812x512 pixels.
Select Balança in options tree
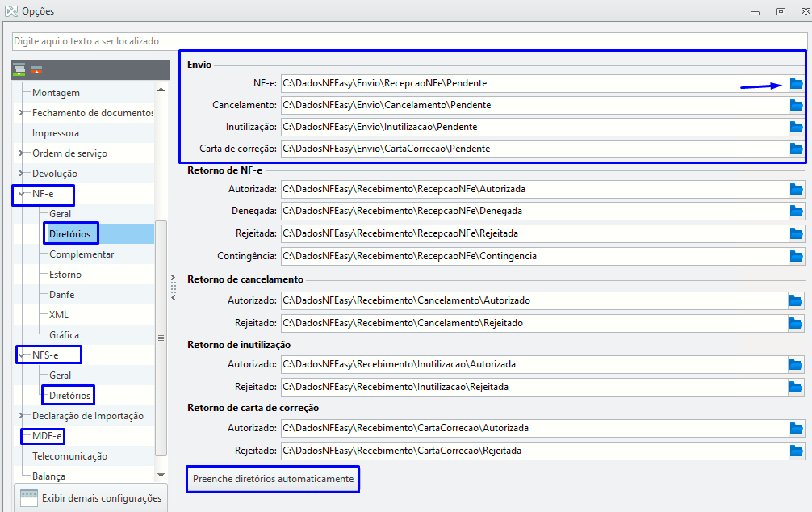pos(48,476)
